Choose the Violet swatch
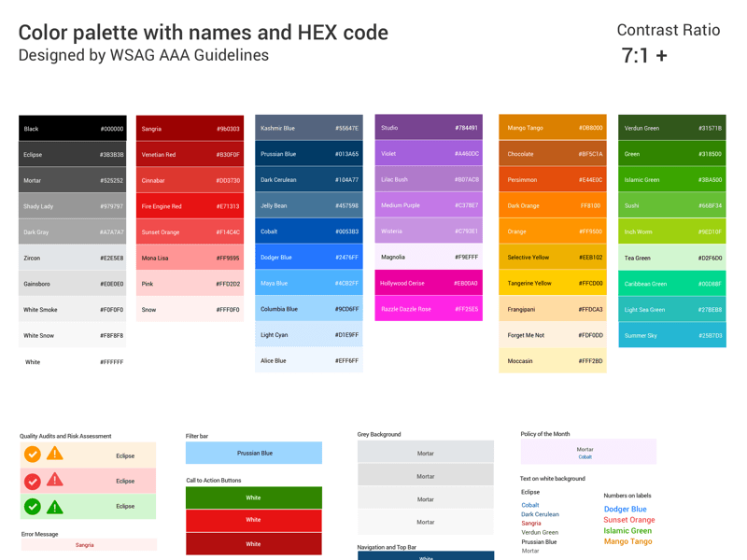 click(x=429, y=153)
